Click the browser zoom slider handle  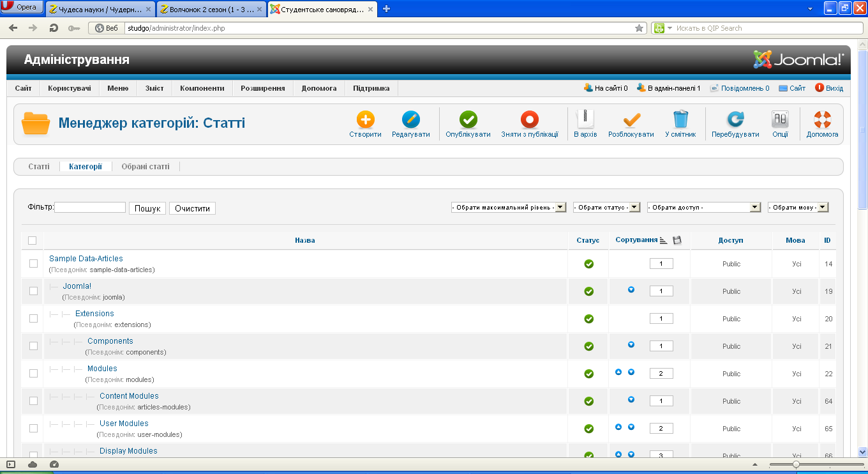point(796,464)
